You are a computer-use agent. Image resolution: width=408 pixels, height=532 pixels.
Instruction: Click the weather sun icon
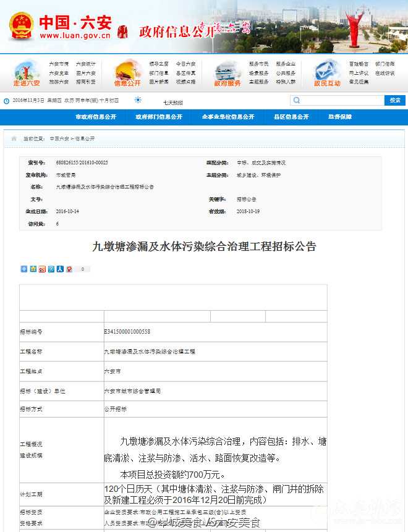click(137, 100)
